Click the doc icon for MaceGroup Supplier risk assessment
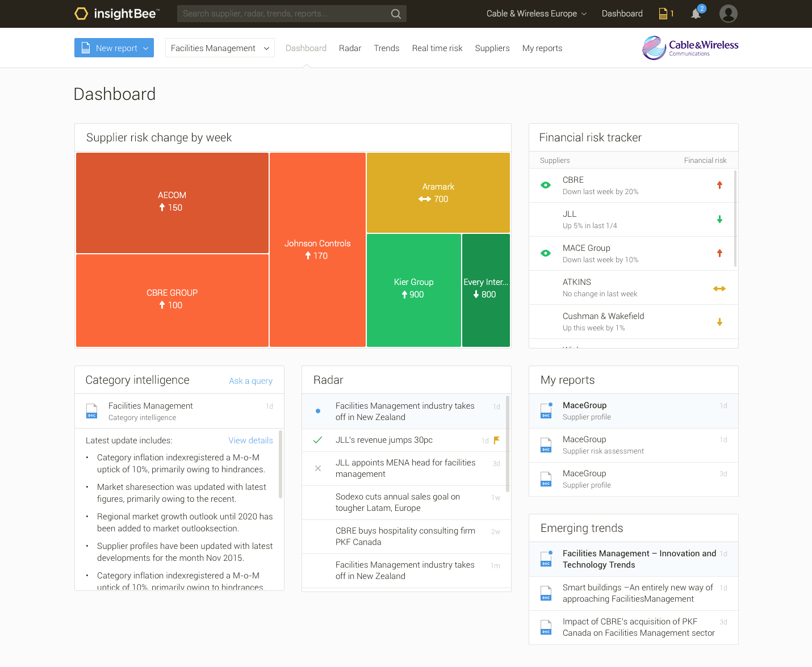Image resolution: width=812 pixels, height=667 pixels. [546, 445]
